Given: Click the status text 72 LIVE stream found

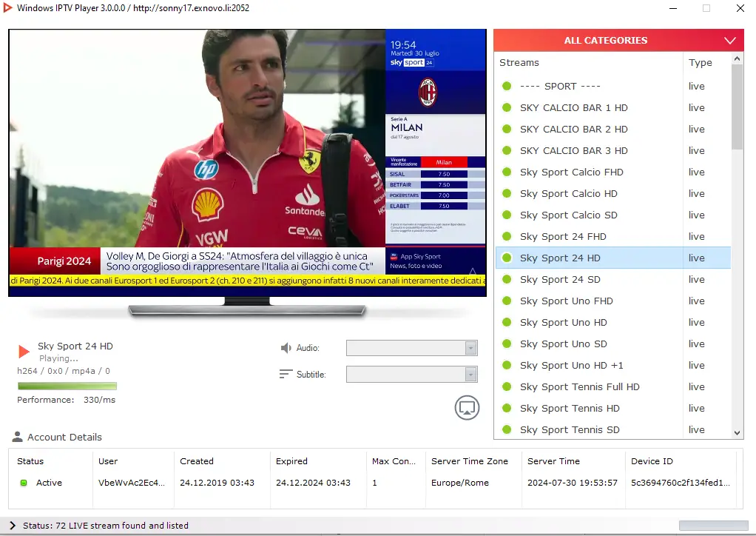Looking at the screenshot, I should point(105,526).
